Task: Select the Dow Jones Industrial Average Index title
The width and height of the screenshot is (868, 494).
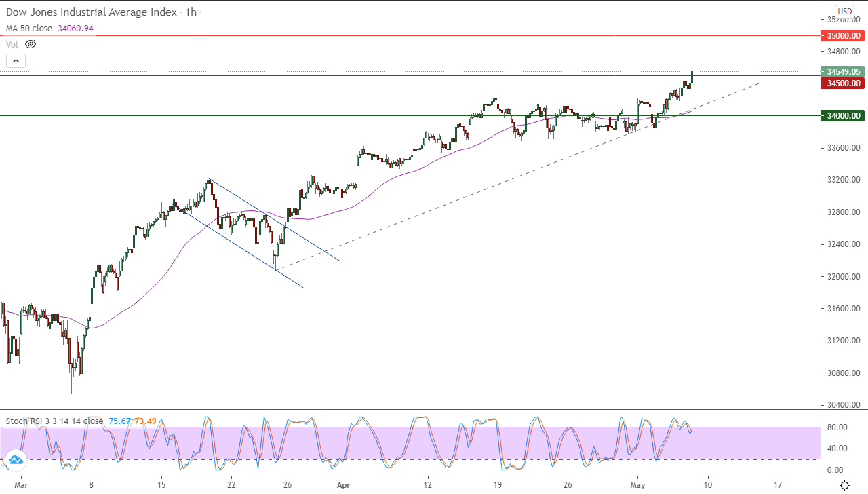Action: 92,12
